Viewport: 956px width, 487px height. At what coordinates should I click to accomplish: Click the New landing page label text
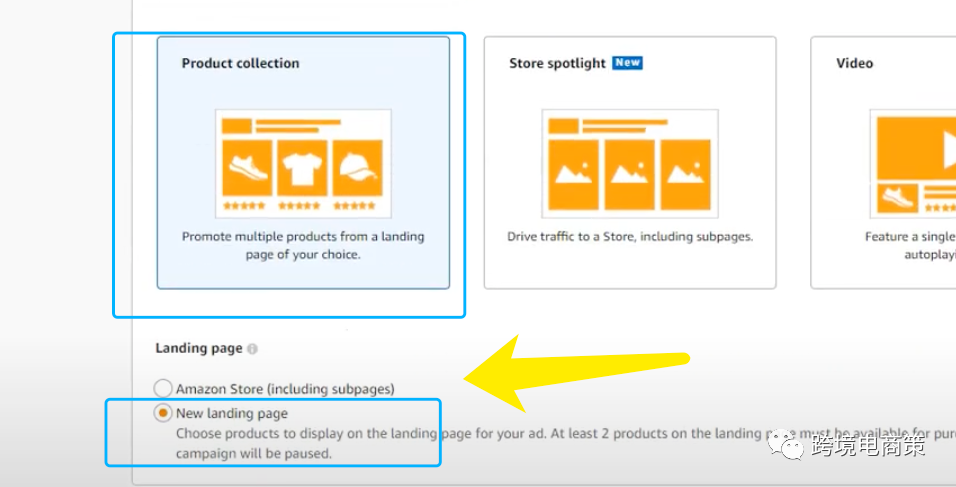[231, 413]
